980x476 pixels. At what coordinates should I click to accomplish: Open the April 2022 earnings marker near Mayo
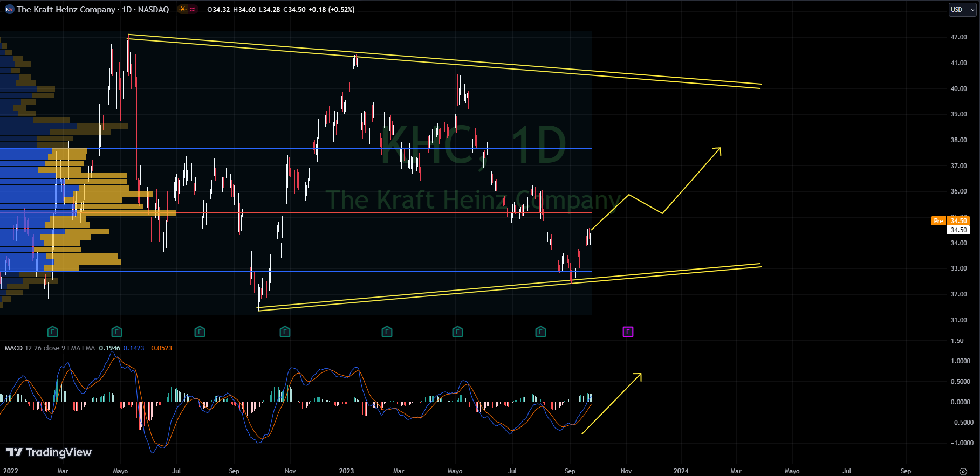116,332
